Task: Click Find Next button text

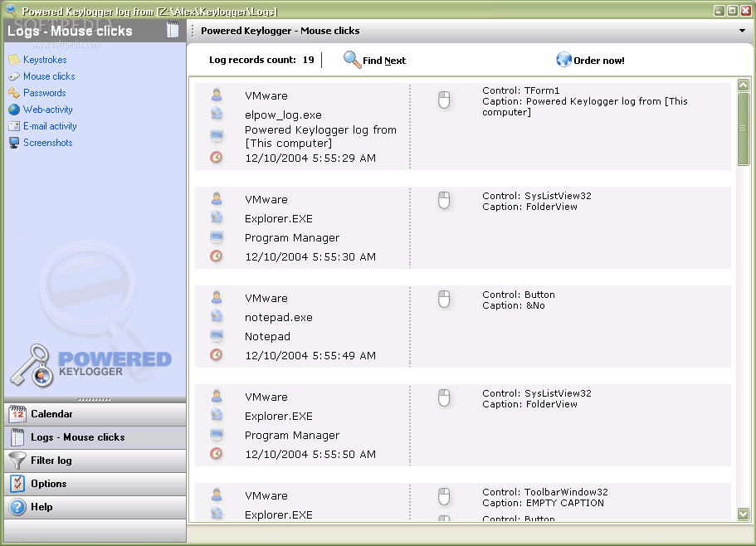Action: (x=384, y=61)
